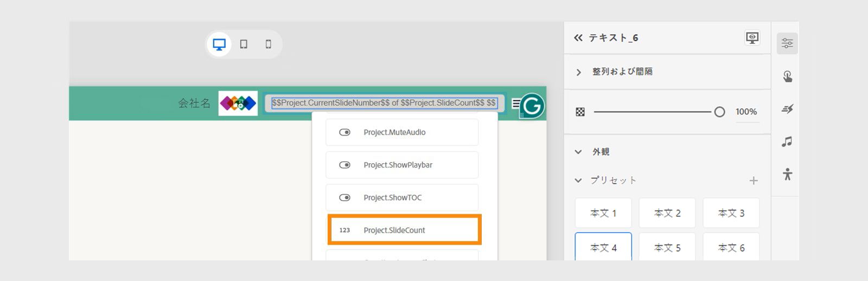Collapse the 外観 section
Viewport: 868px width, 281px height.
point(578,152)
